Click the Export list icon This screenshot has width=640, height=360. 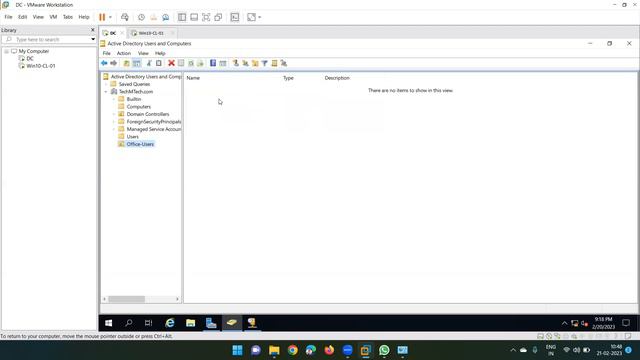click(200, 63)
